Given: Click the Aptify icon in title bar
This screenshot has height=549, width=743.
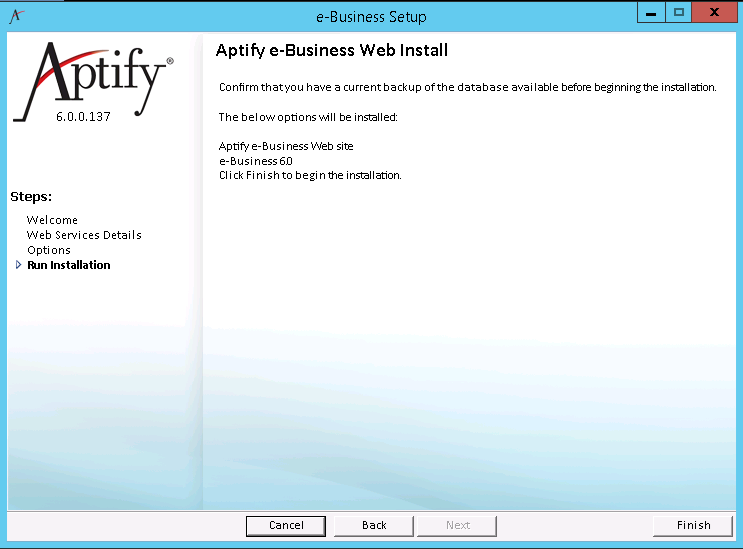Looking at the screenshot, I should (x=16, y=16).
